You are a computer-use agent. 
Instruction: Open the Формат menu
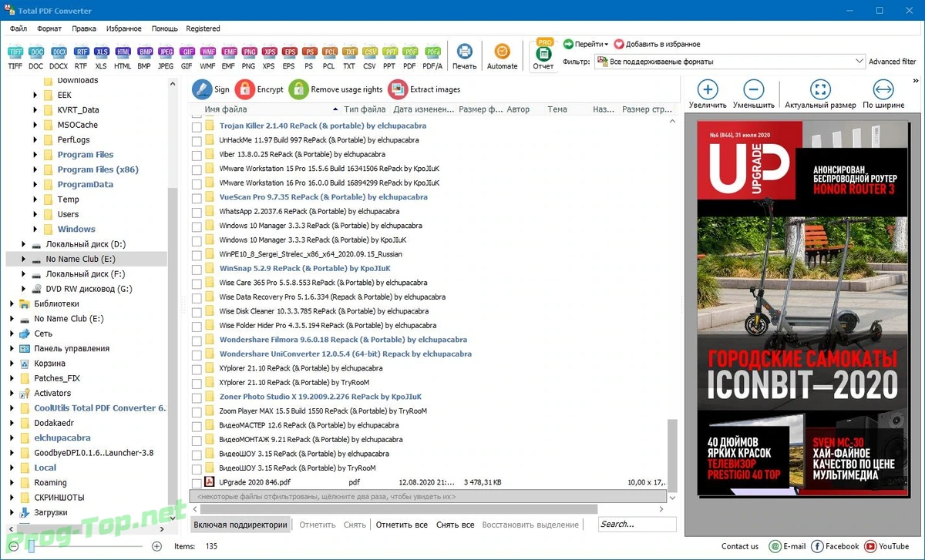[x=49, y=29]
